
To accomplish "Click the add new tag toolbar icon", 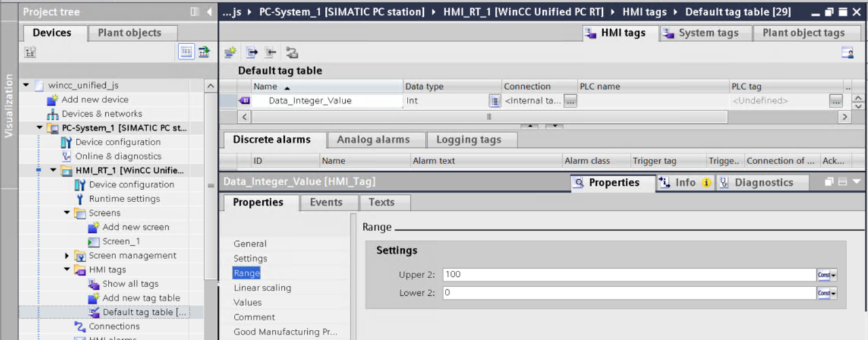I will click(231, 53).
